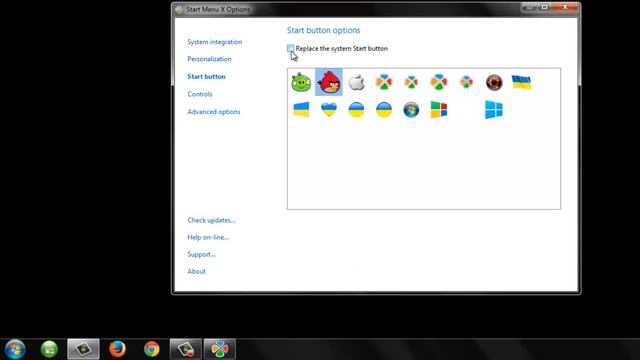The height and width of the screenshot is (360, 640).
Task: Open the Help on-line link
Action: [208, 238]
